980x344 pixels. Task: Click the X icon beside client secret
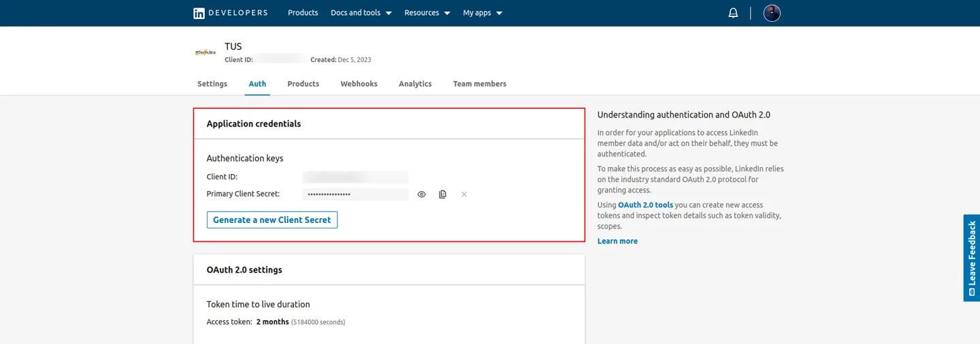(464, 194)
